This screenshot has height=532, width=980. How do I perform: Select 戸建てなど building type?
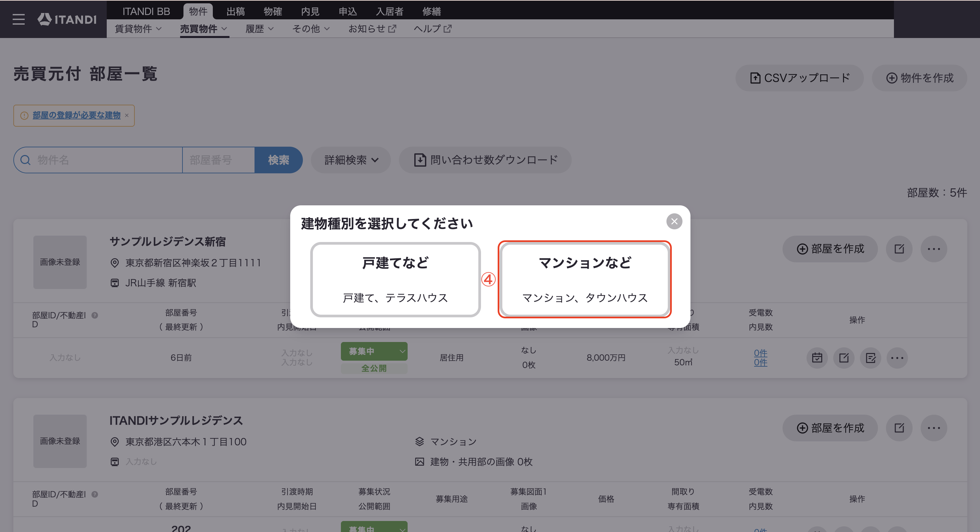(395, 279)
